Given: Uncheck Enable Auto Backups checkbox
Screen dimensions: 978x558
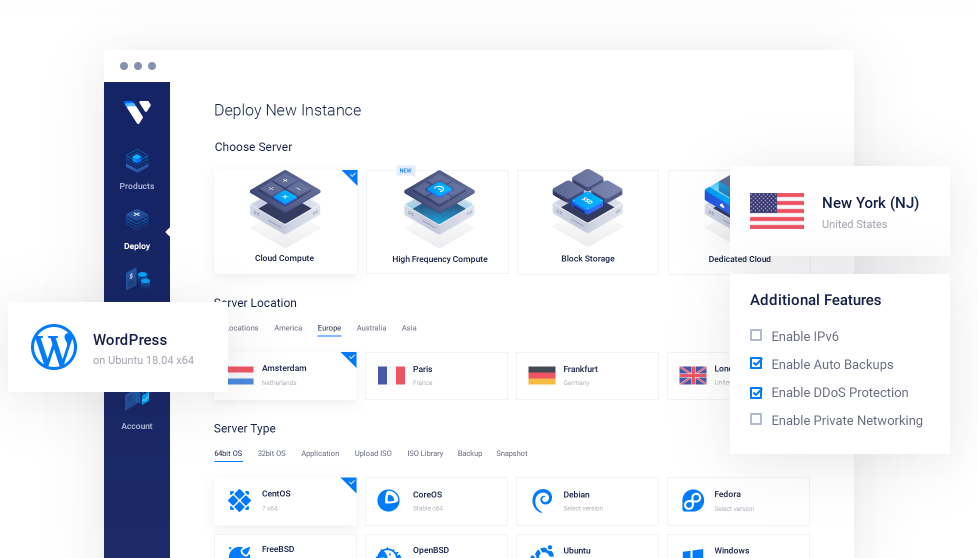Looking at the screenshot, I should (x=756, y=363).
